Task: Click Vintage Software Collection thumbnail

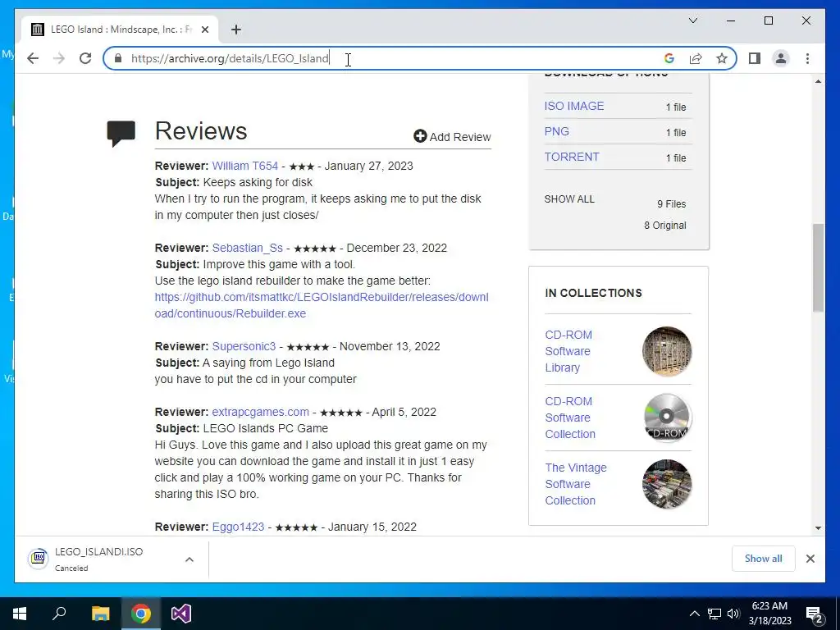Action: click(x=666, y=484)
